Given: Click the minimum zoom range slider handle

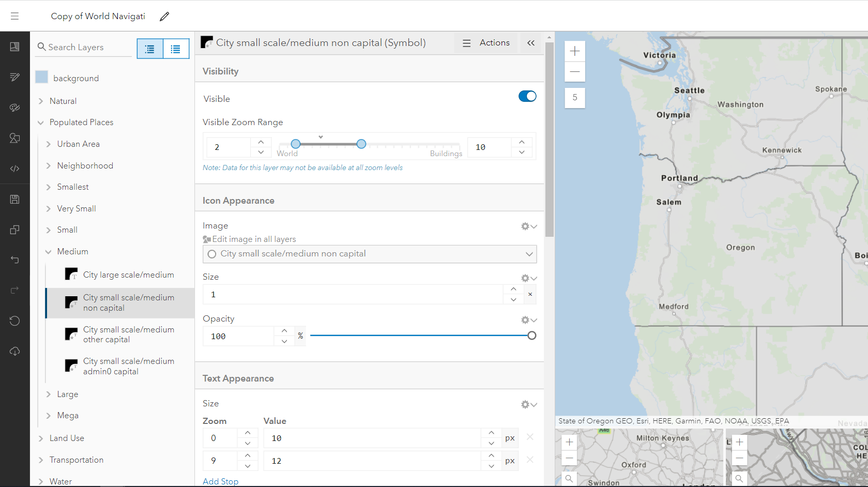Looking at the screenshot, I should coord(296,144).
